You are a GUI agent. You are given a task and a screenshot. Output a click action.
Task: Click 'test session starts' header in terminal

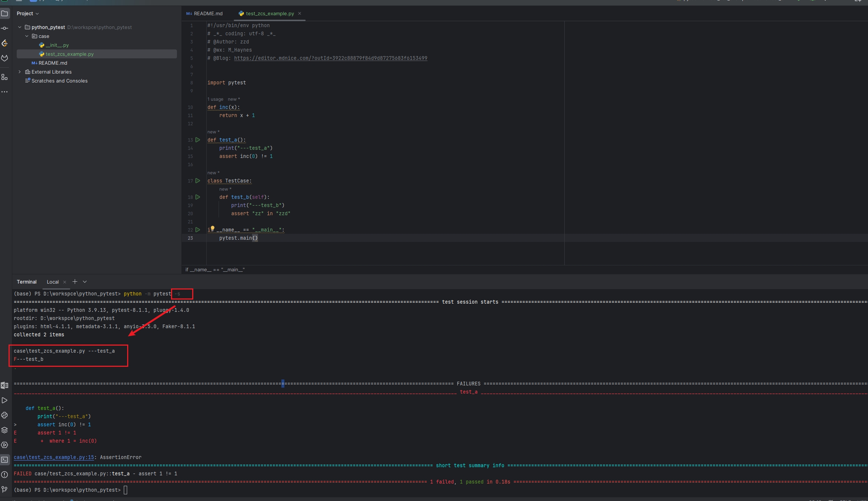(470, 302)
